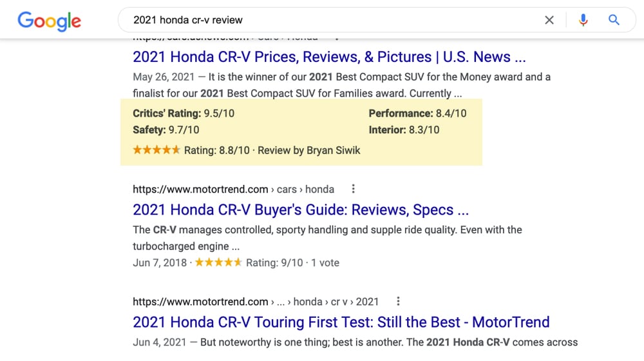Open the MotorTrend 2021 Honda CR-V Buyer's Guide link
644x361 pixels.
[301, 210]
